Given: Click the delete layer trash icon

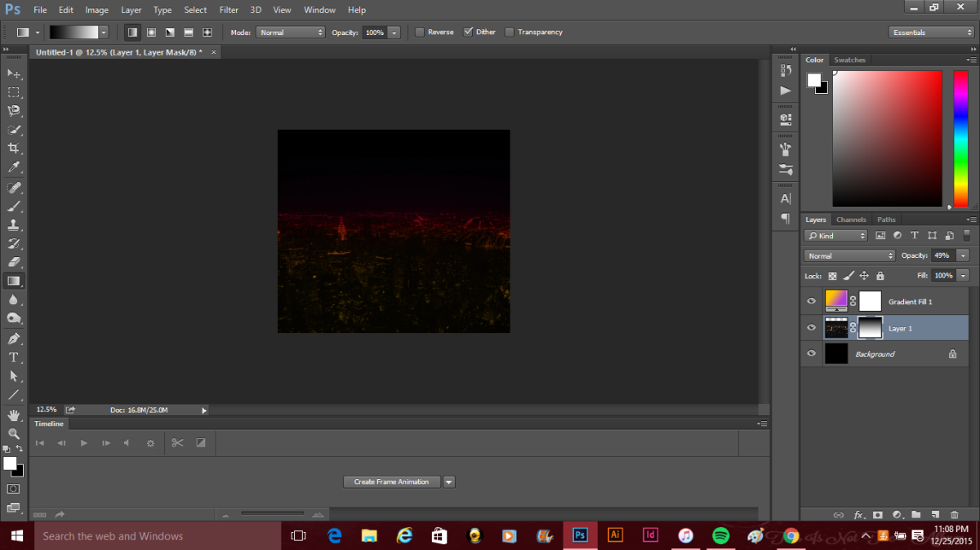Looking at the screenshot, I should [x=954, y=515].
